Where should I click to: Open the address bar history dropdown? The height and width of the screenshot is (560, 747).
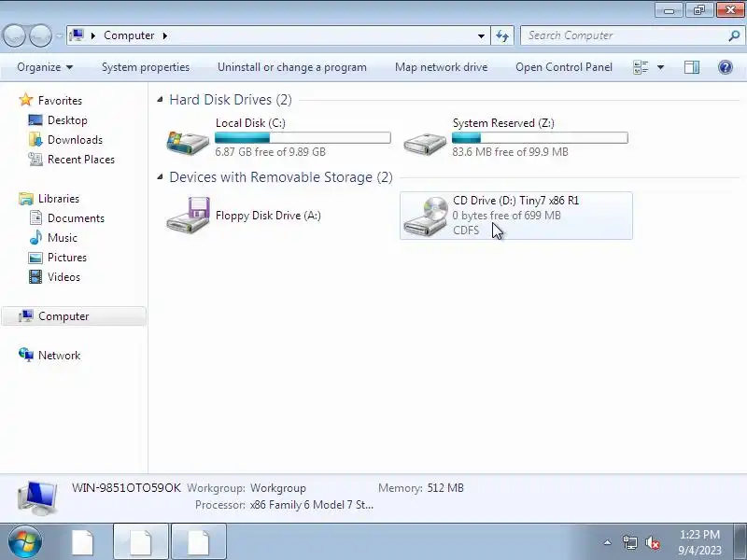coord(481,35)
